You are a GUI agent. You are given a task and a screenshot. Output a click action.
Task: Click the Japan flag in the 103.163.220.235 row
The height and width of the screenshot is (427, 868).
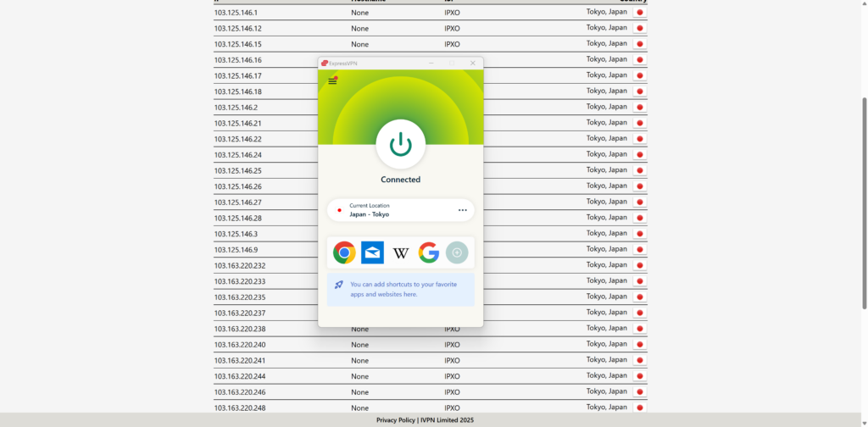click(x=640, y=297)
